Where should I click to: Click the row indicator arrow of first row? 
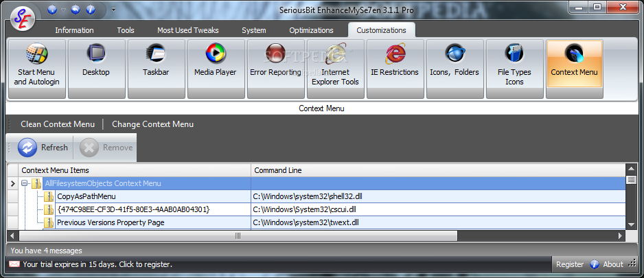click(x=13, y=183)
